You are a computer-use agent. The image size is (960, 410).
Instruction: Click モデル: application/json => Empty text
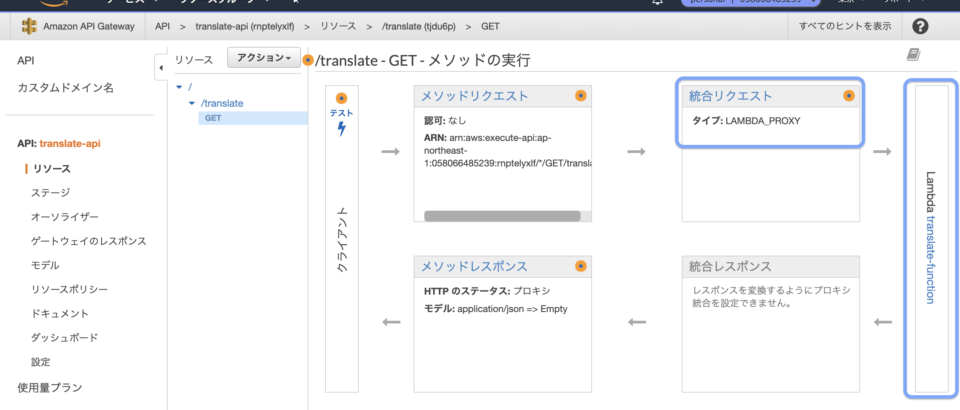pos(496,308)
